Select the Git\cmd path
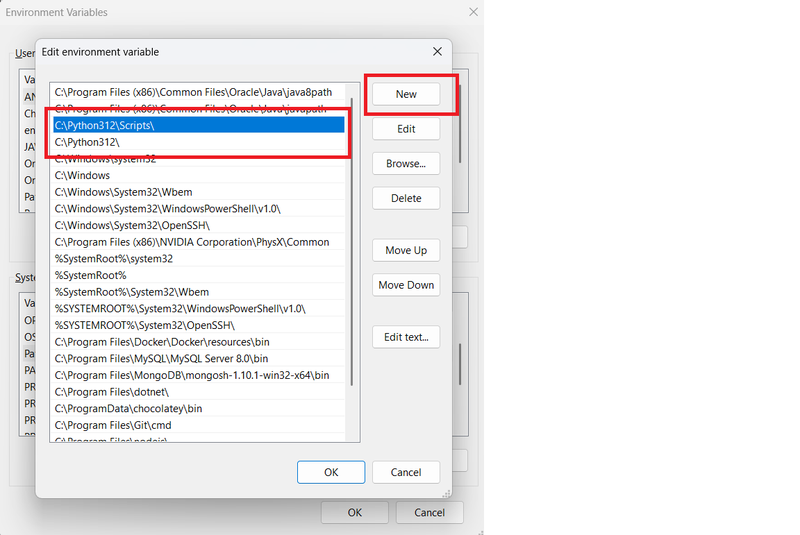The image size is (800, 535). (x=199, y=425)
